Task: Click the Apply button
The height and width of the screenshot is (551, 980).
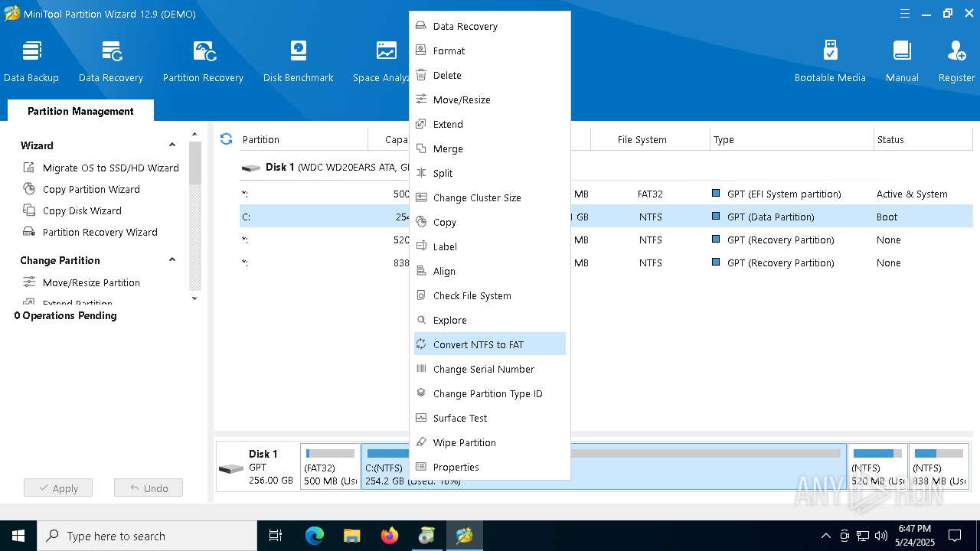Action: click(57, 488)
